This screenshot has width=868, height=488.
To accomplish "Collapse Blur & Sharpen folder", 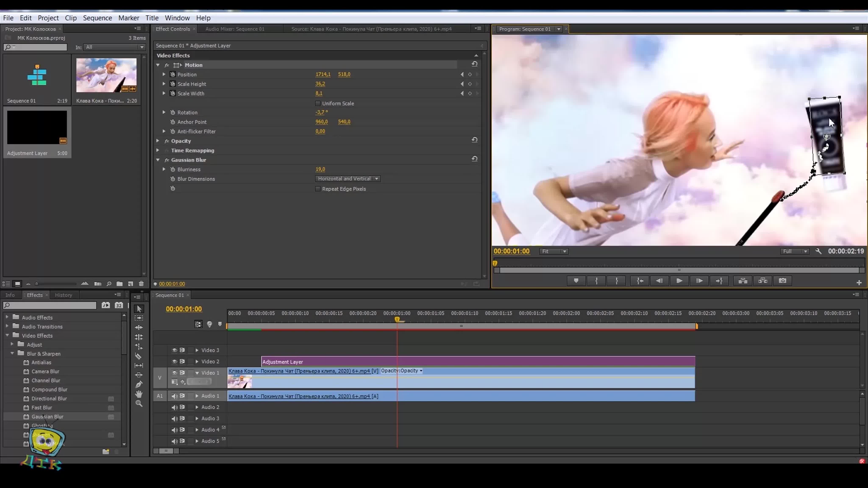I will click(x=12, y=353).
